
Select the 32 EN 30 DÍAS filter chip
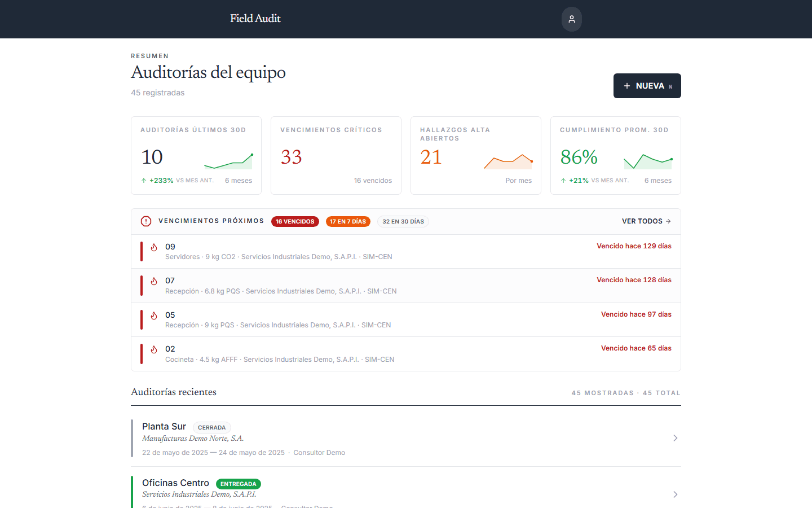[403, 222]
